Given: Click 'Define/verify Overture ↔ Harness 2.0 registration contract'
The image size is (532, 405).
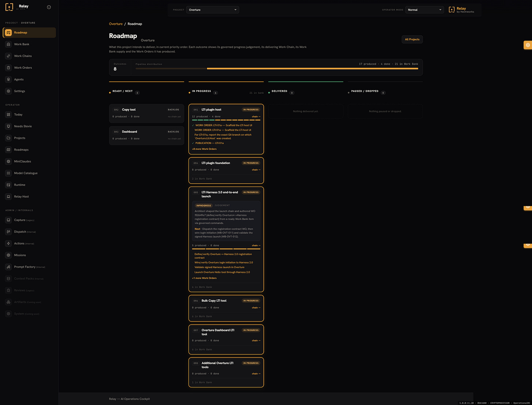Looking at the screenshot, I should (223, 256).
